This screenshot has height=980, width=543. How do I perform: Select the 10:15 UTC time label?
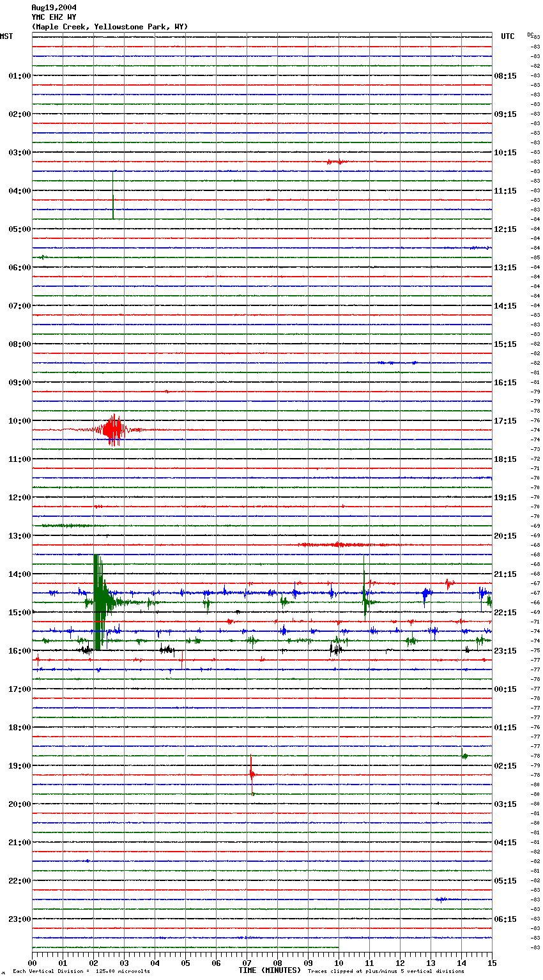(505, 153)
